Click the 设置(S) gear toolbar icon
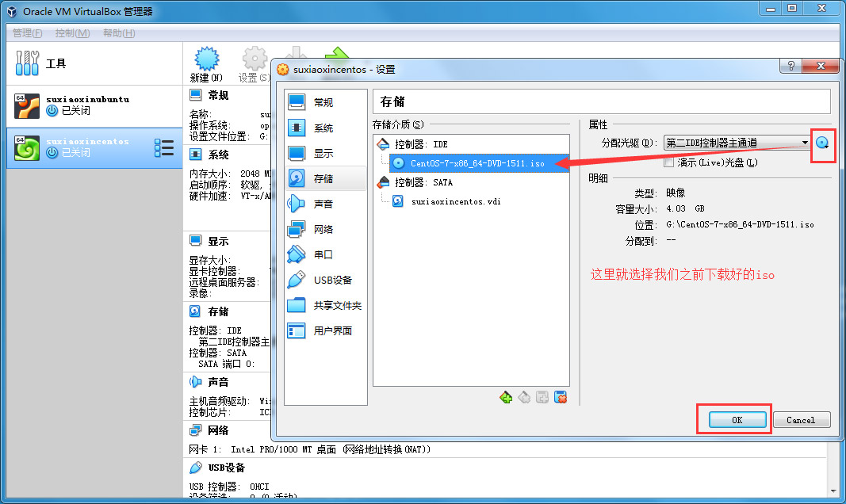 click(x=255, y=65)
